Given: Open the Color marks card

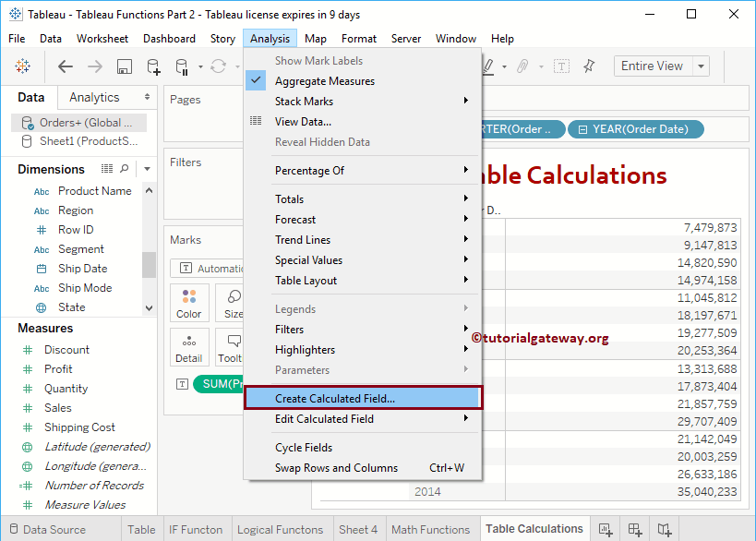Looking at the screenshot, I should [x=189, y=303].
